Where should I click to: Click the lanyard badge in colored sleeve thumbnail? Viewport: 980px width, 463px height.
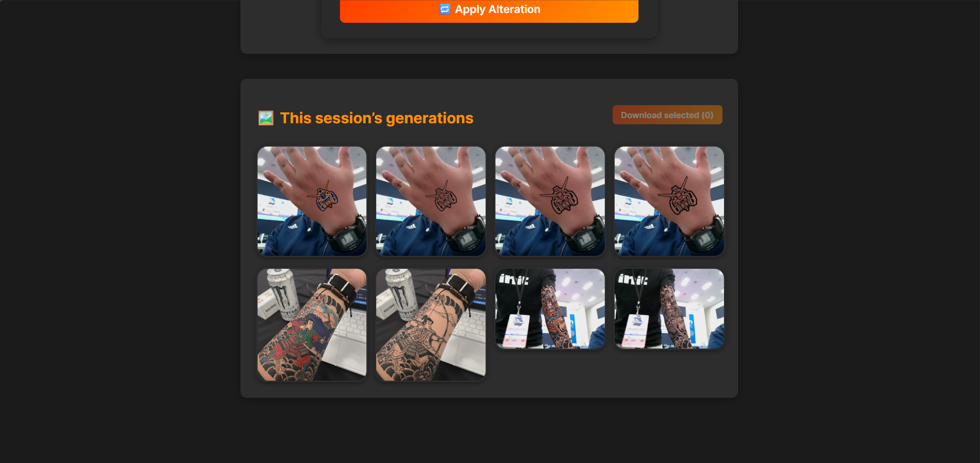[x=516, y=330]
